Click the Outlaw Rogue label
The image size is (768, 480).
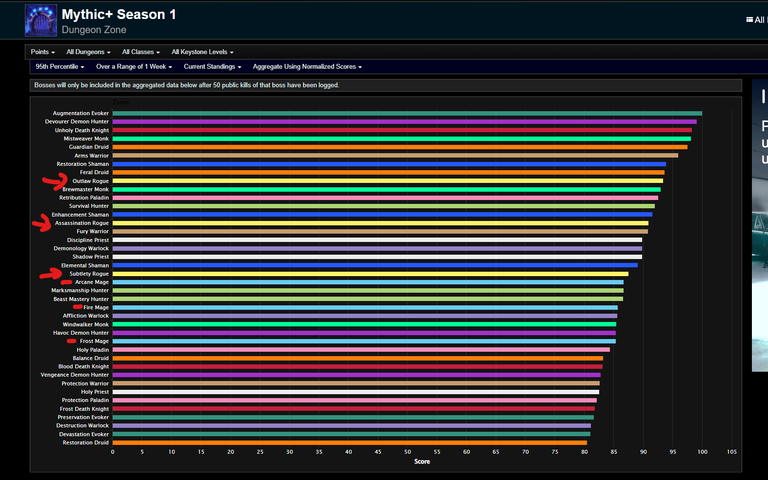pos(91,181)
